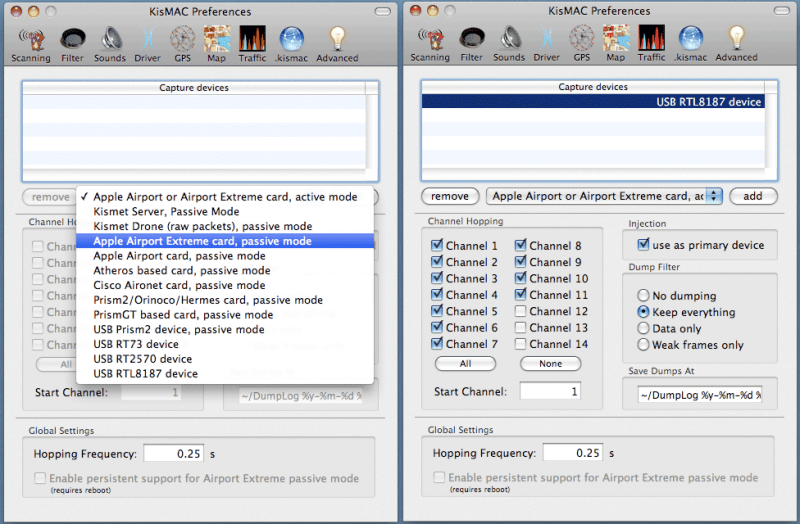The height and width of the screenshot is (524, 800).
Task: Select USB RTL8187 device row in capture list
Action: (593, 102)
